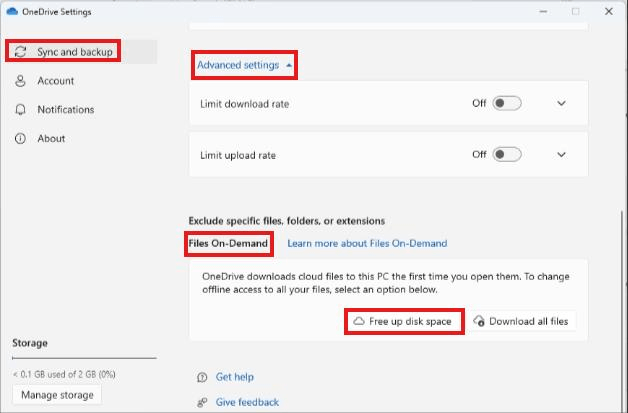Open the Get help link
The image size is (628, 413).
[234, 377]
